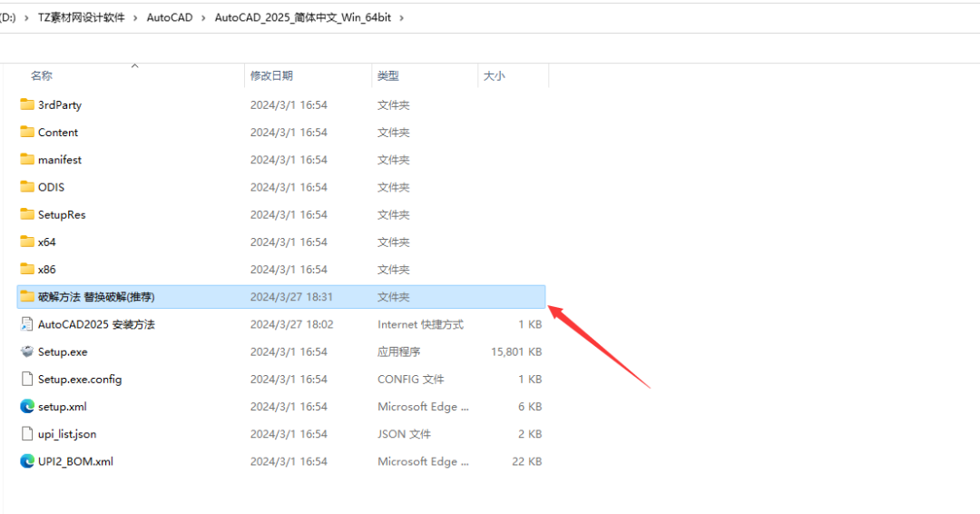This screenshot has width=980, height=514.
Task: Click the 破解方法 替换破解(推荐) folder icon
Action: tap(27, 296)
